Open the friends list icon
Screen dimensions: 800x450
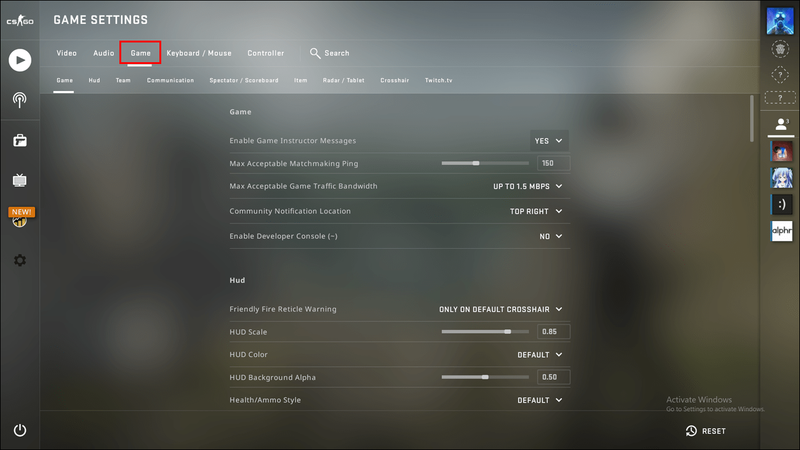(x=781, y=124)
